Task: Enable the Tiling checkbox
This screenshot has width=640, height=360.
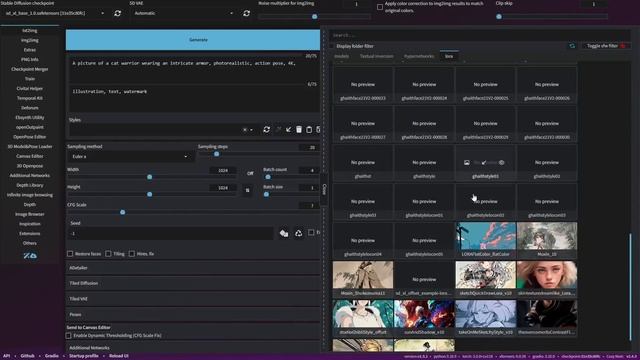Action: pyautogui.click(x=108, y=254)
